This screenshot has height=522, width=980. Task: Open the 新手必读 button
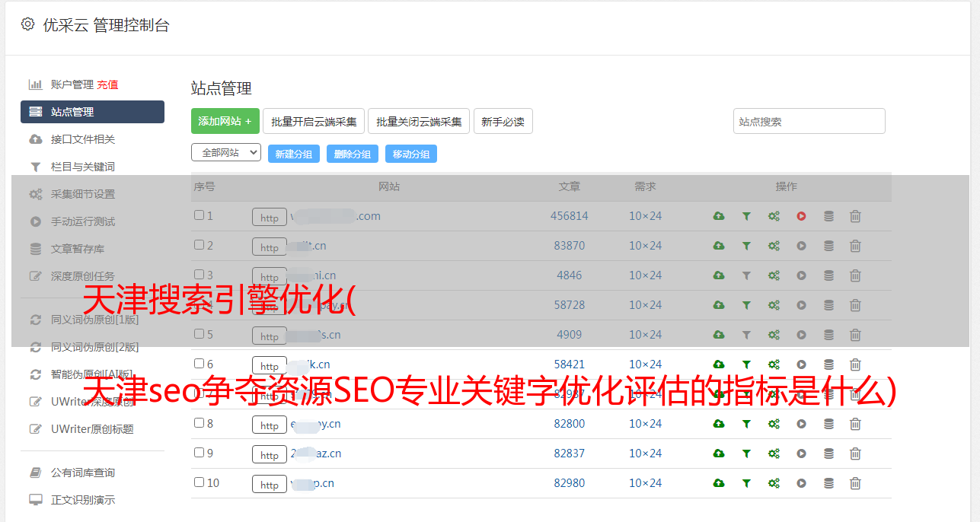(503, 121)
